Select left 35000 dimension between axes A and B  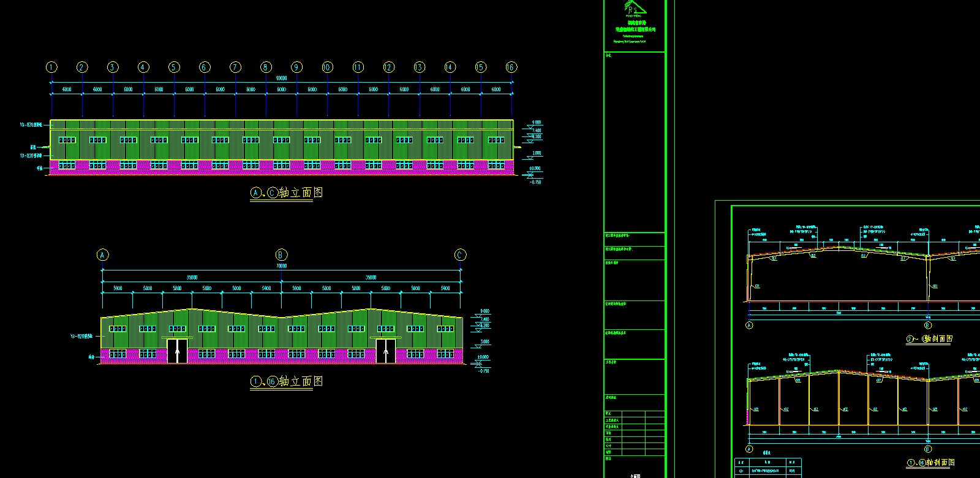(x=192, y=277)
